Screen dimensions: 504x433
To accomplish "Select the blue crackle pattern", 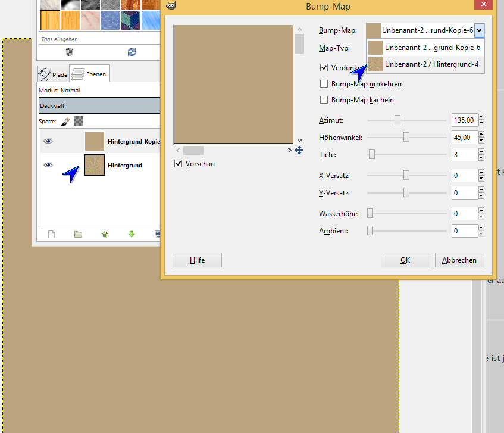I will (x=111, y=20).
